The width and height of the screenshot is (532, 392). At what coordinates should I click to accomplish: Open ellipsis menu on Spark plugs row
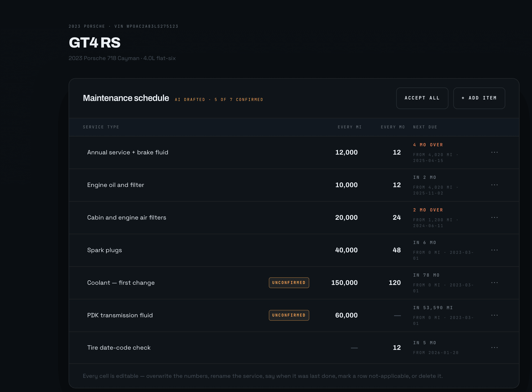click(x=494, y=250)
